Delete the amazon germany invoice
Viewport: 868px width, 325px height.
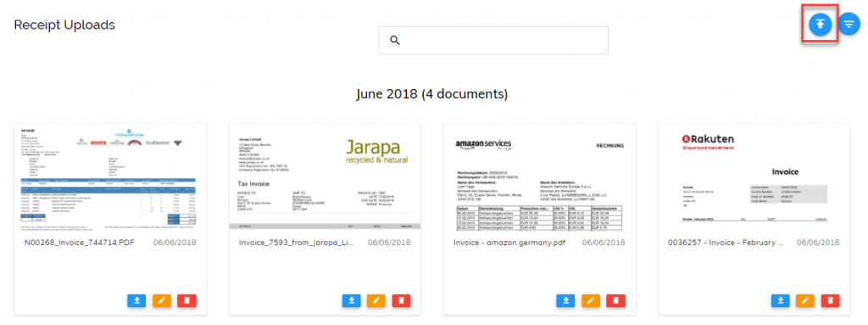[x=615, y=300]
